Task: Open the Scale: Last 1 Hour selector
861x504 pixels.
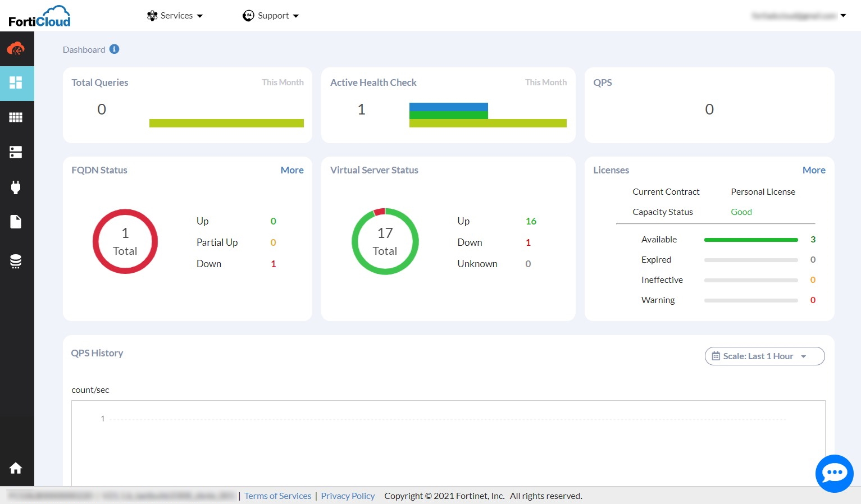Action: tap(764, 356)
